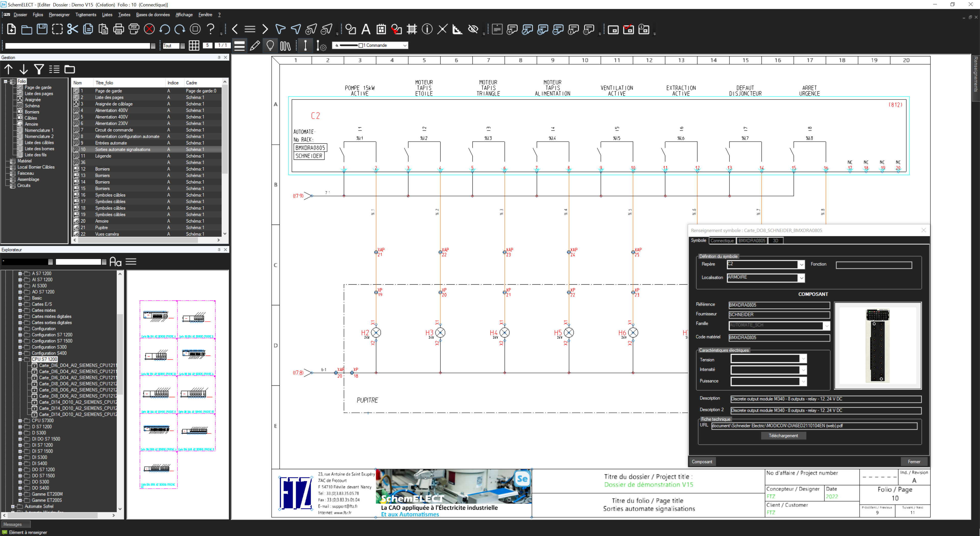Switch to the 3D tab in symbol dialog
The image size is (980, 536).
pos(775,241)
